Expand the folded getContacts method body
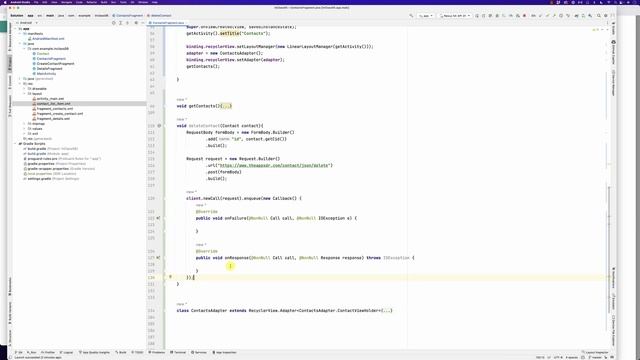640x360 pixels. pyautogui.click(x=227, y=106)
